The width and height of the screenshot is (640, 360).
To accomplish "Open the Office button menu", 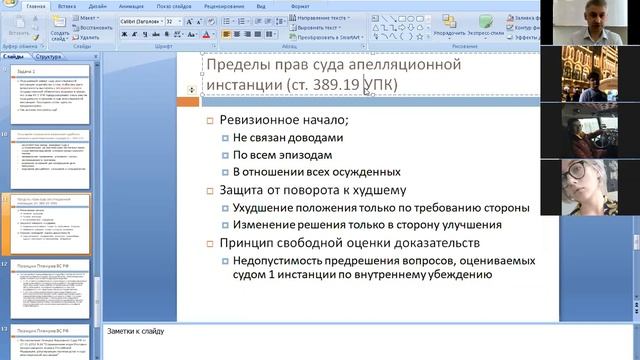I will [x=9, y=3].
